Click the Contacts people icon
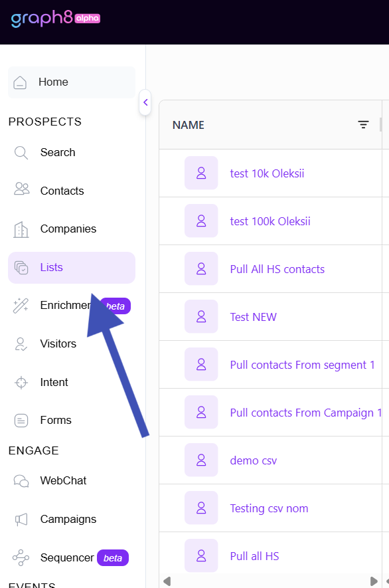The height and width of the screenshot is (588, 389). point(21,189)
